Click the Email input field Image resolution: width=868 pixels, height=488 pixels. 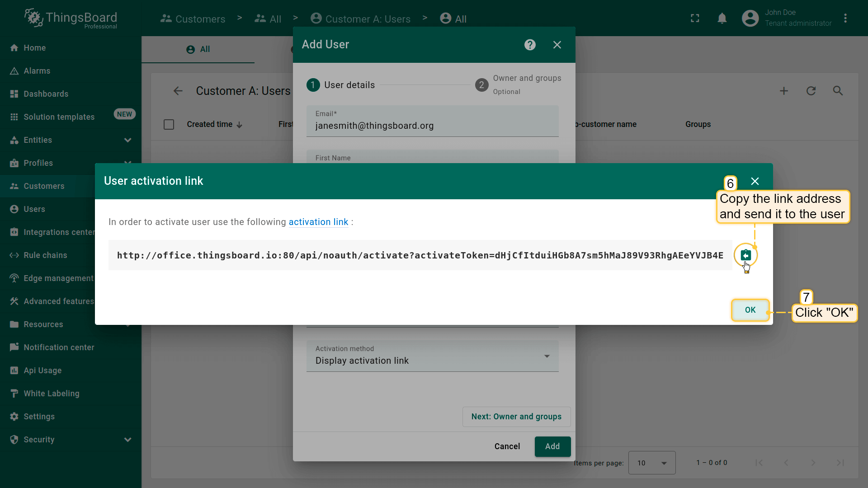coord(432,126)
